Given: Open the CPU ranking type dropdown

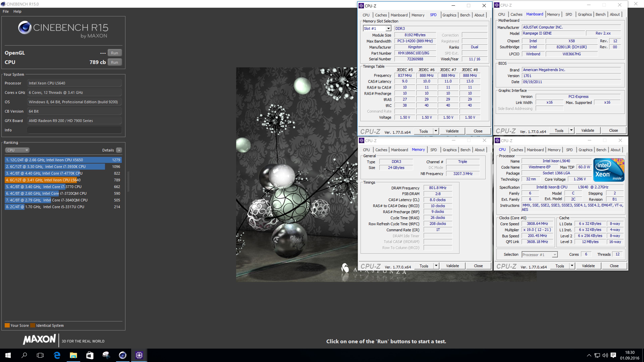Looking at the screenshot, I should [x=17, y=150].
